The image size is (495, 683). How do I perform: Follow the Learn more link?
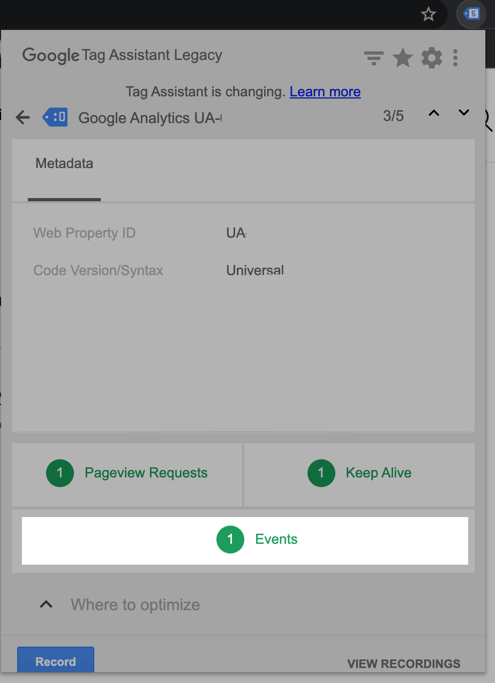325,91
